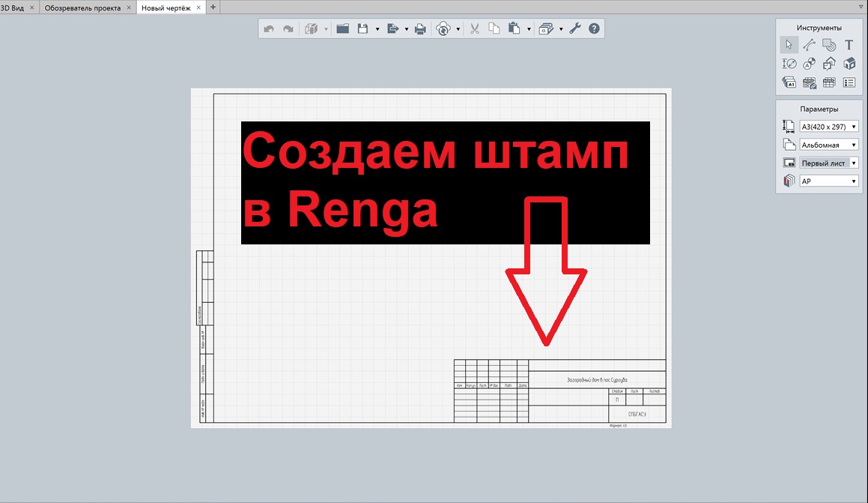868x503 pixels.
Task: Click the Листов header cell in stamp
Action: tap(655, 391)
